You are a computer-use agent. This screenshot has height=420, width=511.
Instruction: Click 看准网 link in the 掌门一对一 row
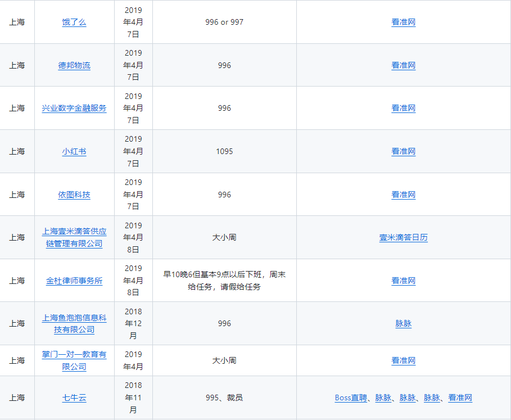click(404, 361)
